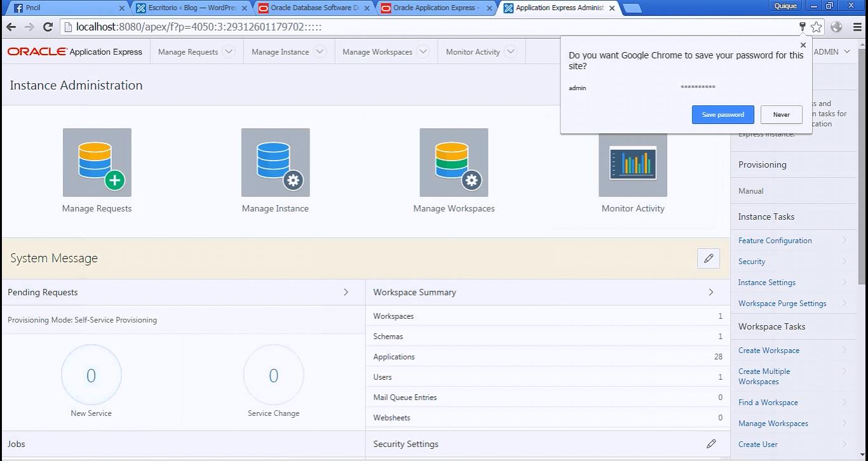
Task: Open the Manage Workspaces database icon
Action: (454, 163)
